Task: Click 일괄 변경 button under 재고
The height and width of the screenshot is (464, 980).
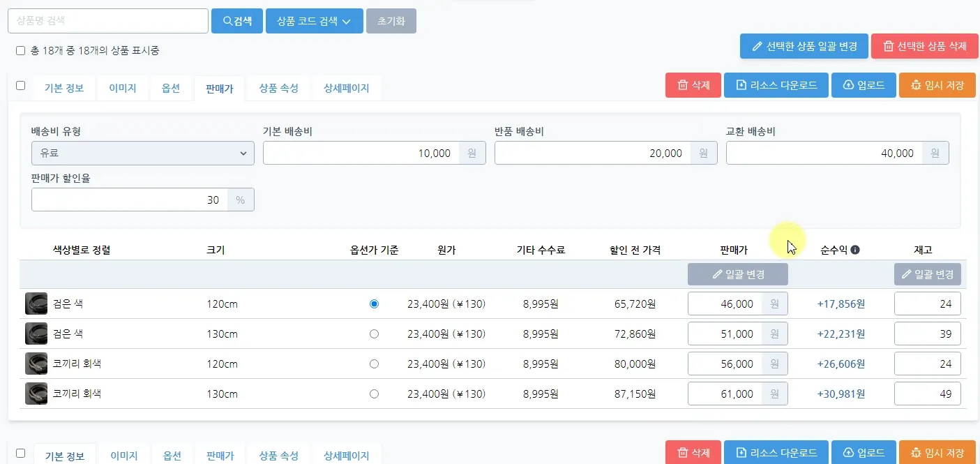Action: point(928,274)
